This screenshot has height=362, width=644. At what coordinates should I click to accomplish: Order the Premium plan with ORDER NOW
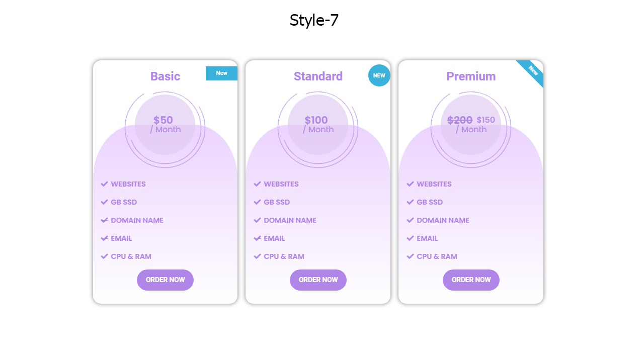point(471,280)
